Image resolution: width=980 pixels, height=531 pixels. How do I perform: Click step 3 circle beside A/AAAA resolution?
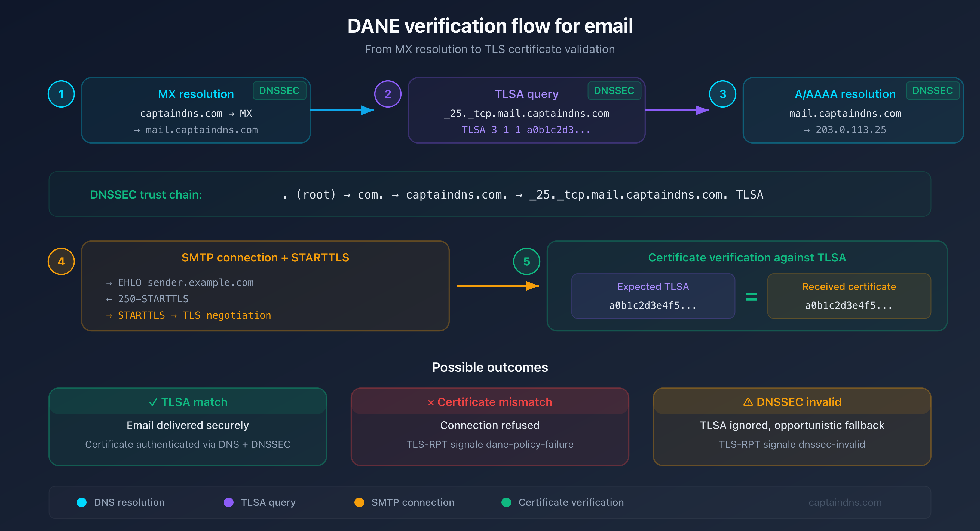722,94
